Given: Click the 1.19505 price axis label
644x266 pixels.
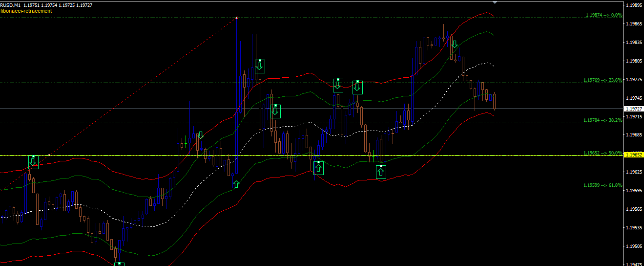Looking at the screenshot, I should [634, 246].
